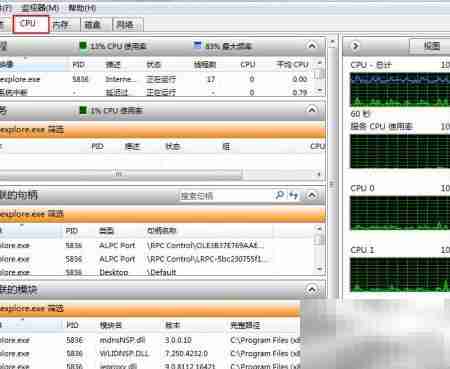
Task: Sort processes by 平均 CPU column header
Action: click(293, 65)
